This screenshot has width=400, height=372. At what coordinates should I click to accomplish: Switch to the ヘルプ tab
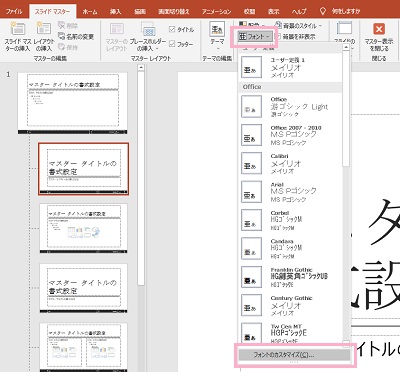299,11
